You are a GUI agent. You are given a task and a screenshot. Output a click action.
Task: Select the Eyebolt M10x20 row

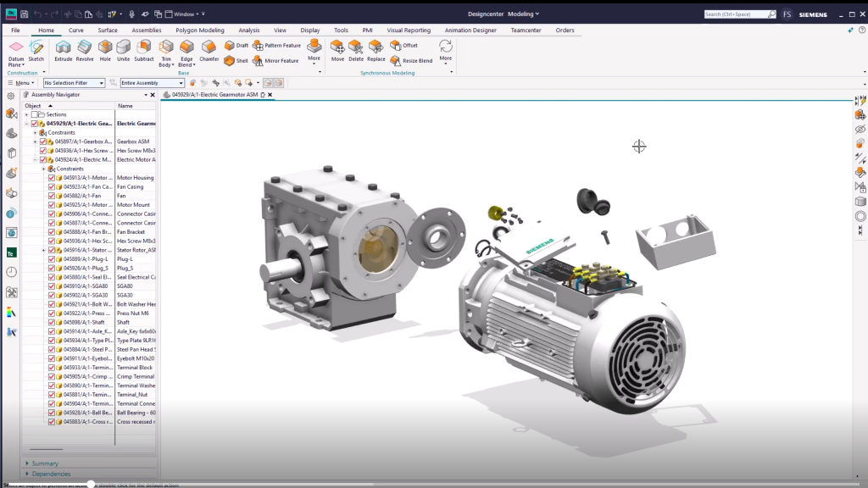pos(90,358)
